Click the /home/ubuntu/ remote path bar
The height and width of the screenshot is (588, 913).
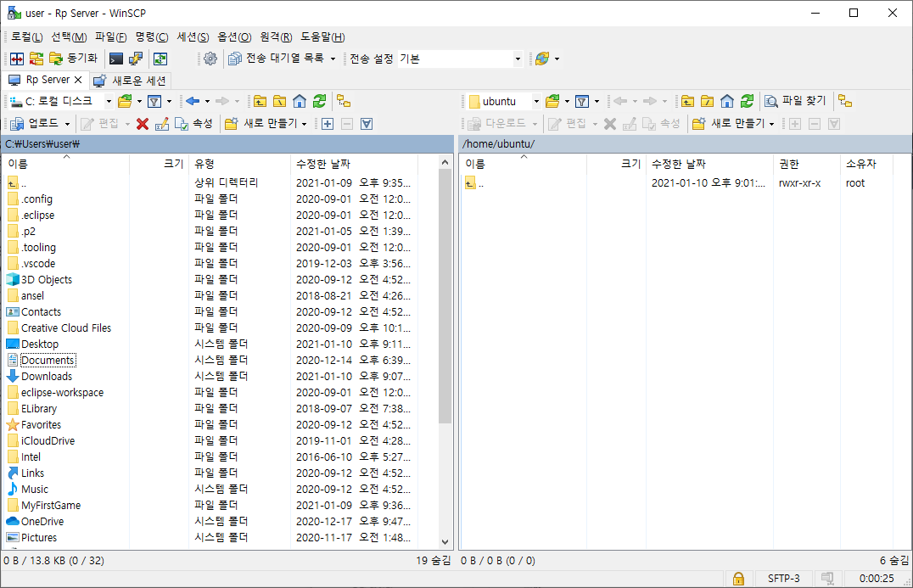click(685, 143)
